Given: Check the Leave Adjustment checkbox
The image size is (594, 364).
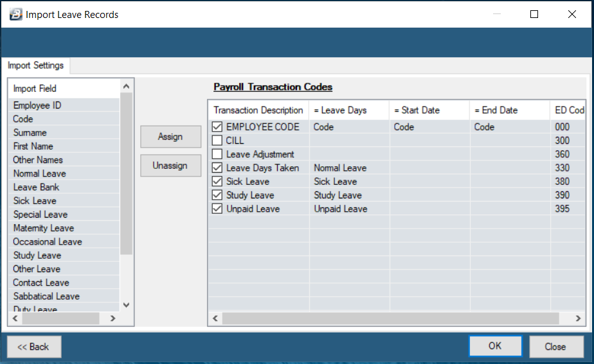Looking at the screenshot, I should [217, 154].
